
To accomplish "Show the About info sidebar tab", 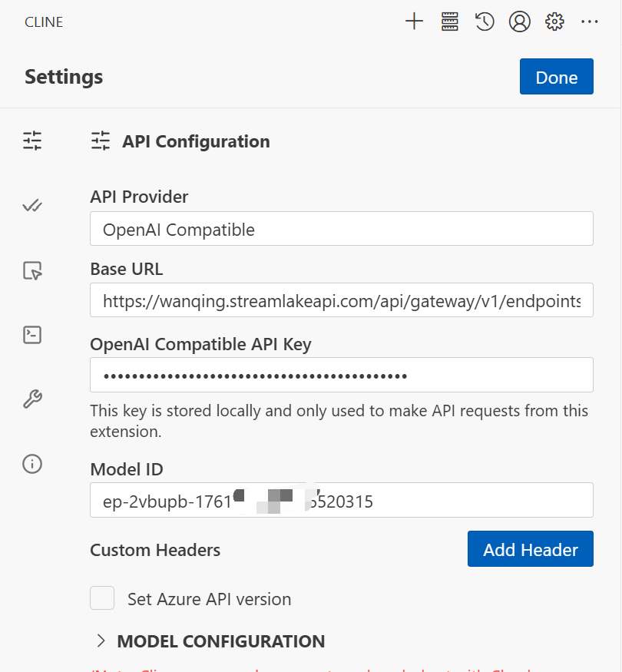I will point(32,464).
